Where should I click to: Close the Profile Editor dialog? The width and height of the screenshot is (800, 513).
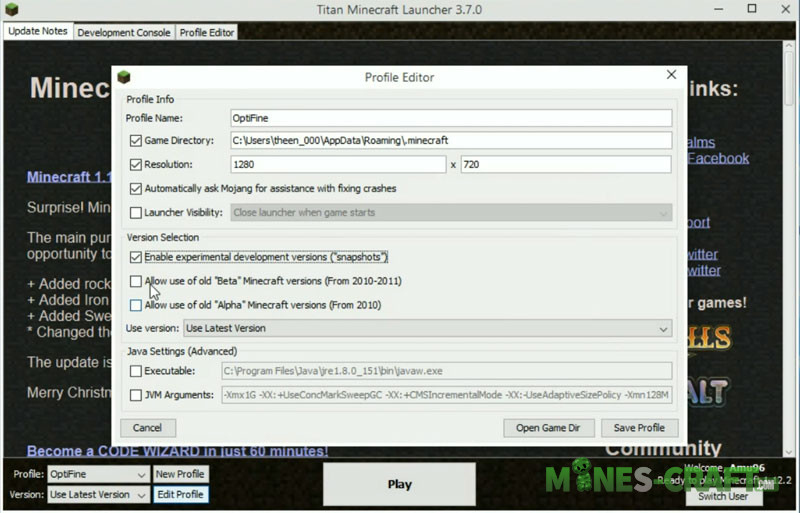pos(671,75)
